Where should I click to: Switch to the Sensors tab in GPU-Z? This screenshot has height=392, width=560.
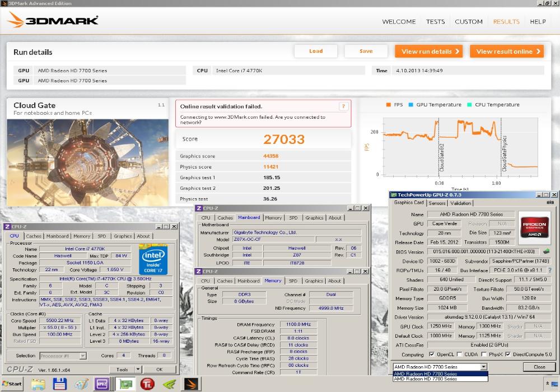[437, 203]
